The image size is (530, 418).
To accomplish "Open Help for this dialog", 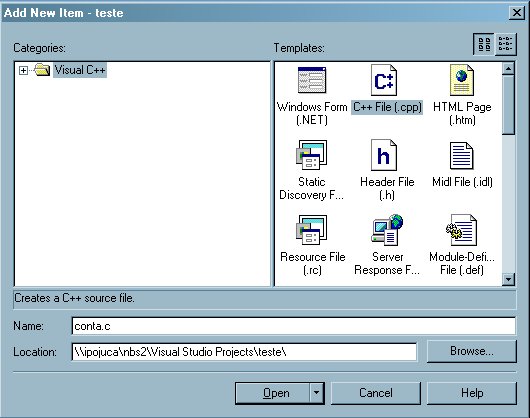I will coord(472,393).
